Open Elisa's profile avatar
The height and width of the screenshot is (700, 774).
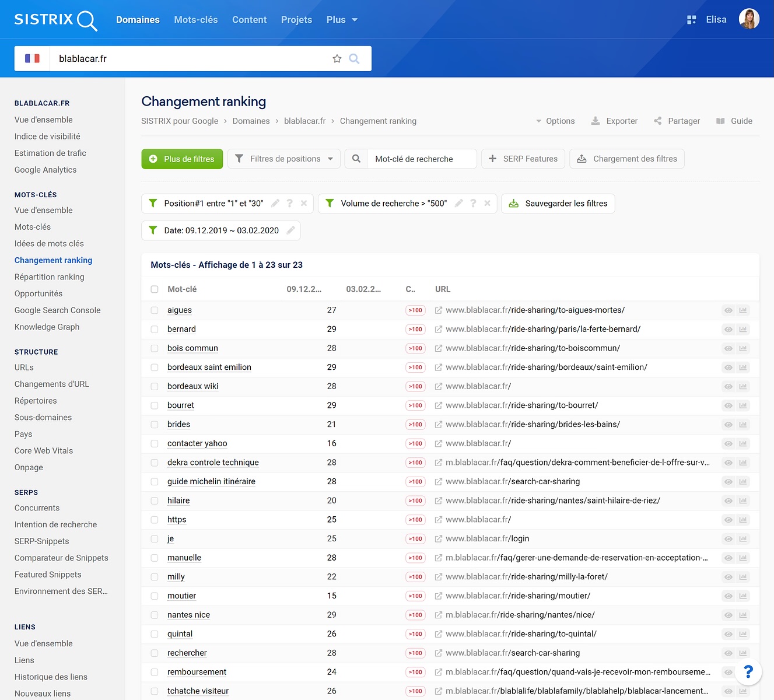(749, 19)
